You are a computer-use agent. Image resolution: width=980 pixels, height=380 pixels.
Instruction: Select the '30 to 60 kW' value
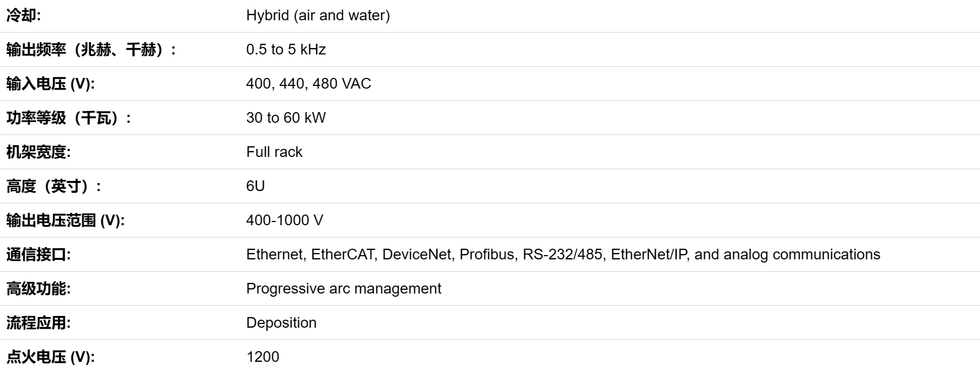click(x=286, y=118)
